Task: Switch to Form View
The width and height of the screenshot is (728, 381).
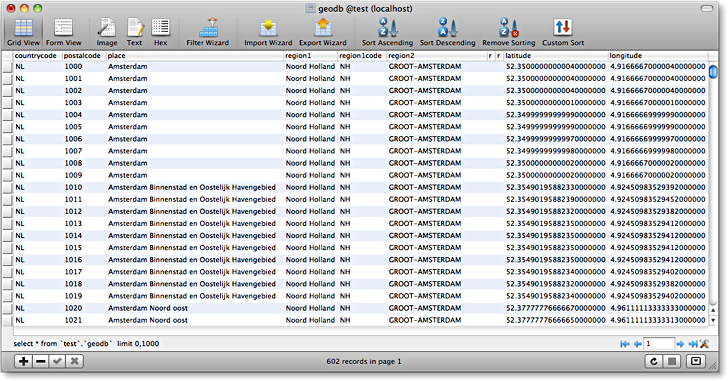Action: (64, 32)
